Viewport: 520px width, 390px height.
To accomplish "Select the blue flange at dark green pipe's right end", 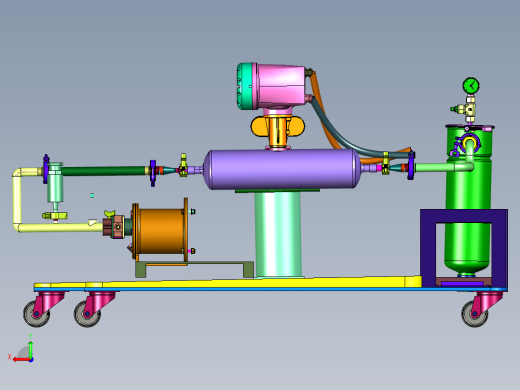I will tap(153, 173).
